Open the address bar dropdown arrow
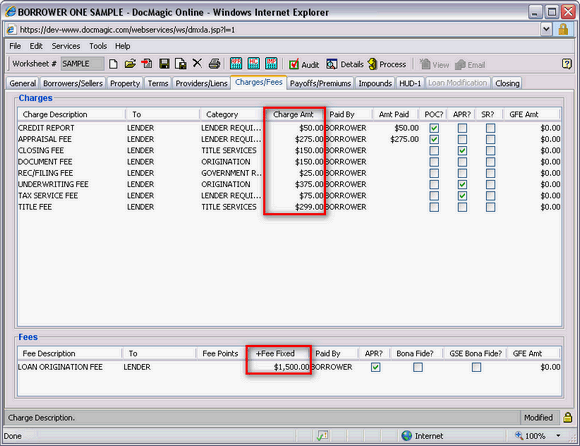This screenshot has height=446, width=580. click(x=546, y=29)
